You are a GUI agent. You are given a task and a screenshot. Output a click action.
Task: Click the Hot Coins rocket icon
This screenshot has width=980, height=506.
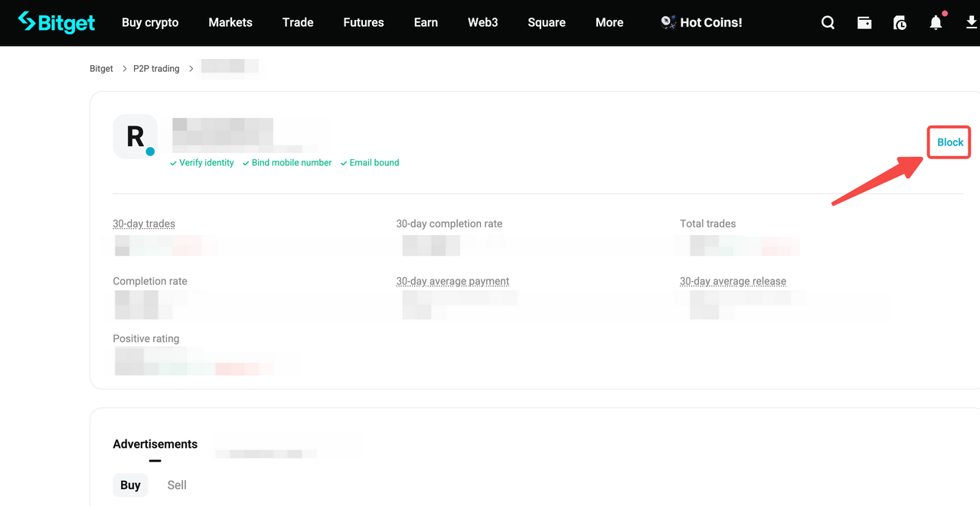668,22
